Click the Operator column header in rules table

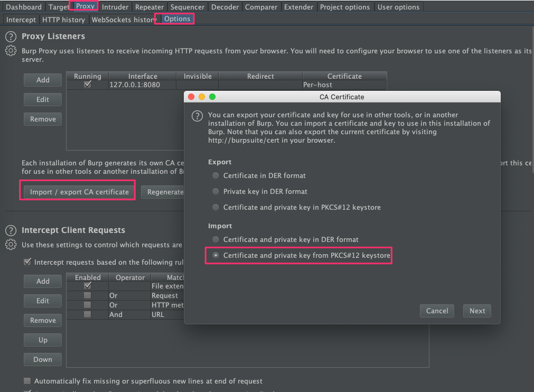tap(130, 277)
